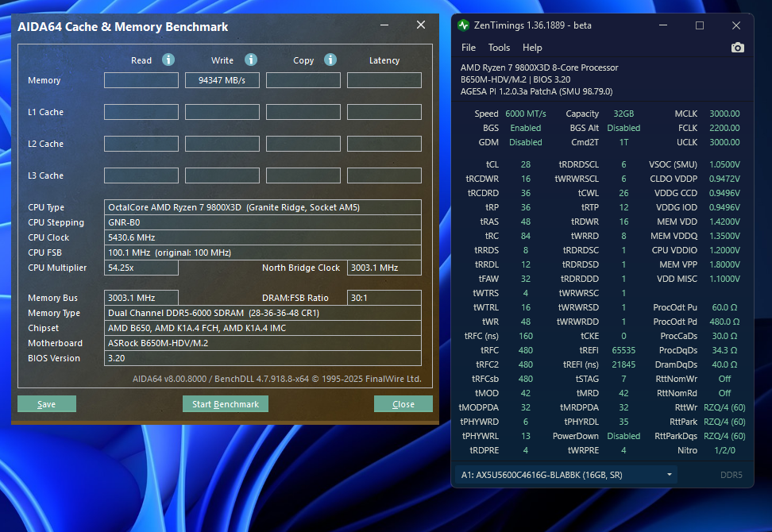Click the Copy info icon in AIDA64

[x=330, y=60]
